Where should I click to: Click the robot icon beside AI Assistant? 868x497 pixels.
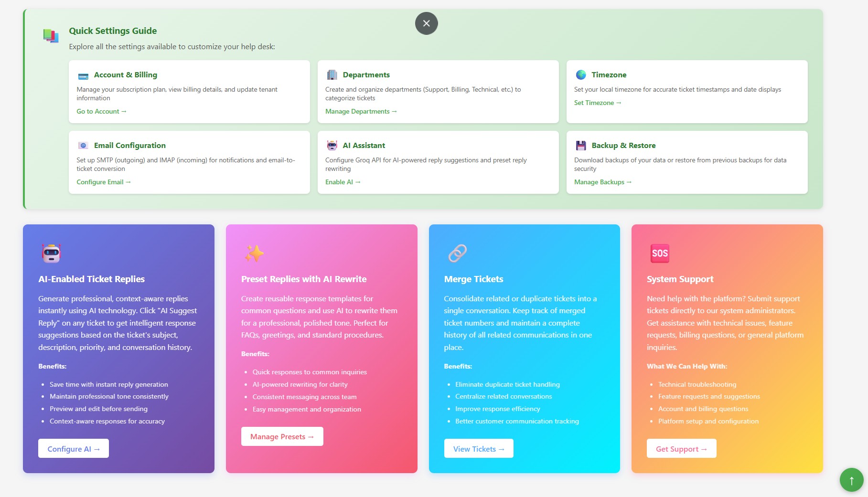pos(332,145)
